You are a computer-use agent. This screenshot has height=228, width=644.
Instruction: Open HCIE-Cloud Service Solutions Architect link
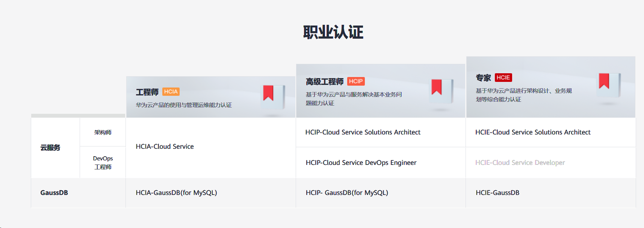click(x=532, y=132)
